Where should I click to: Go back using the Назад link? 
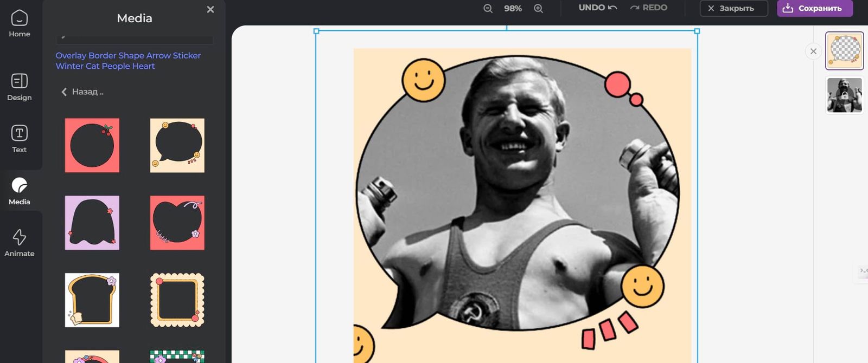82,92
